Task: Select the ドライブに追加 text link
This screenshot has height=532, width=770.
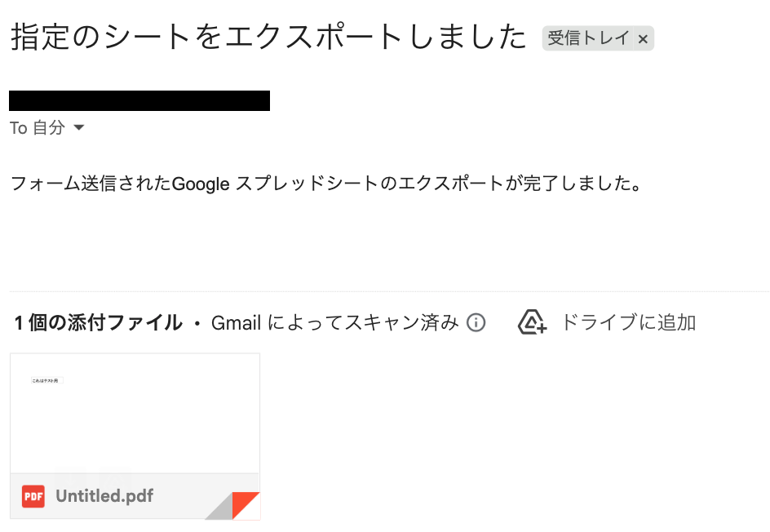Action: 628,323
